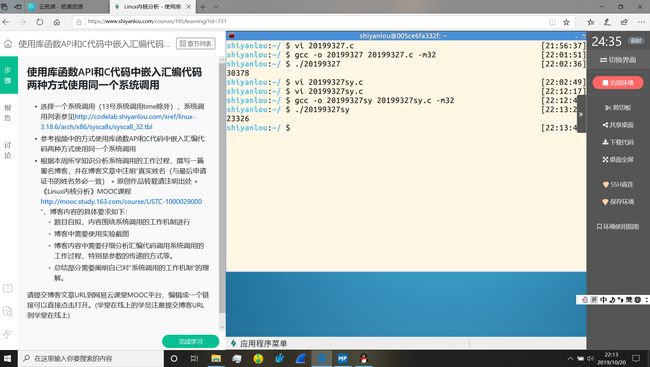Click 切换界面 switch interface
The width and height of the screenshot is (650, 367).
(x=618, y=60)
